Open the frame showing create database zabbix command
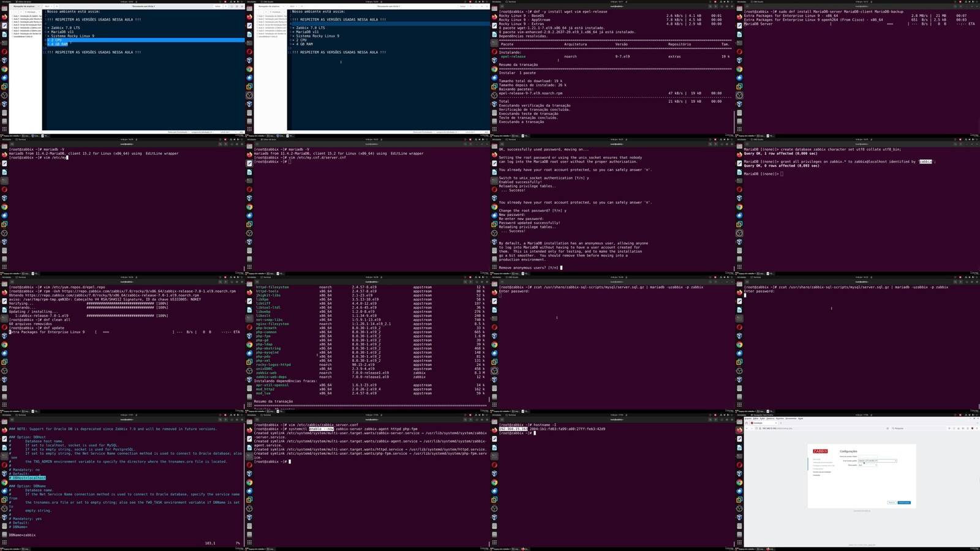This screenshot has width=980, height=551. click(858, 206)
